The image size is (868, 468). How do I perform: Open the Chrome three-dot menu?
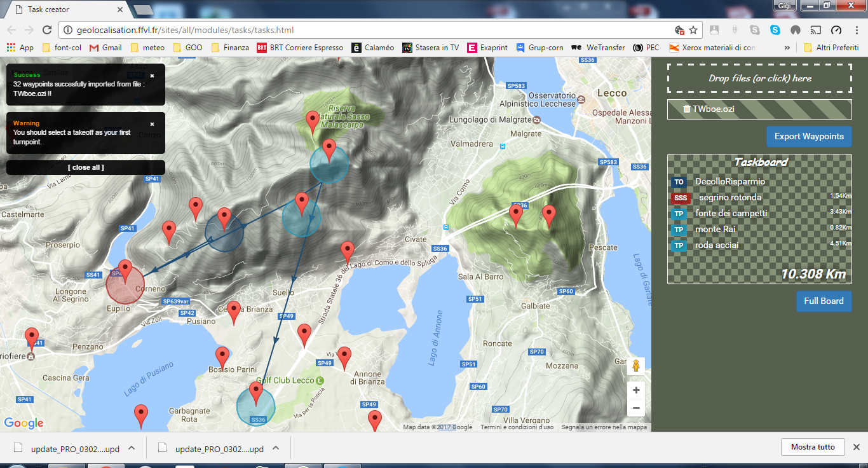tap(855, 30)
